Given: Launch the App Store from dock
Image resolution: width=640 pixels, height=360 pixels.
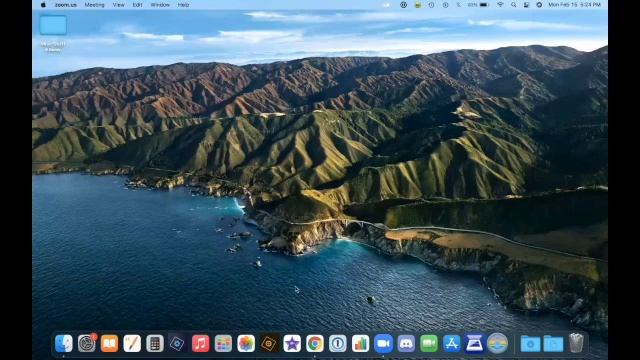Looking at the screenshot, I should pos(452,343).
